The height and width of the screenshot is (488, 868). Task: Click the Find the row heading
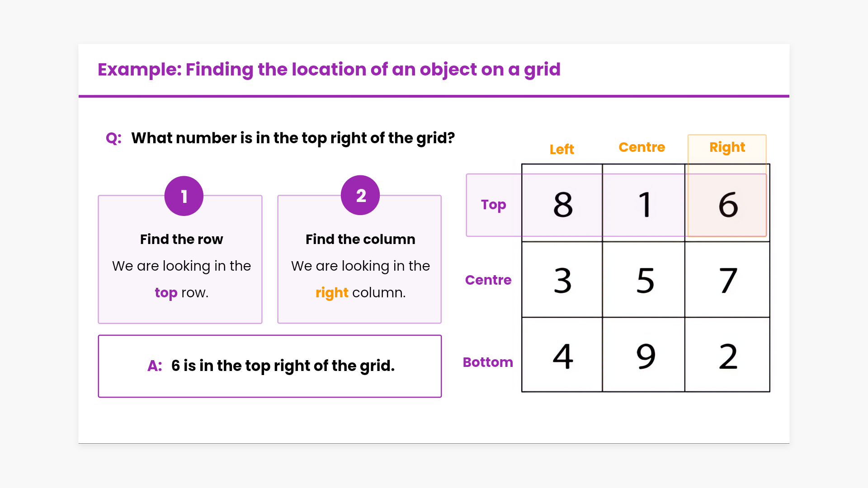coord(181,239)
